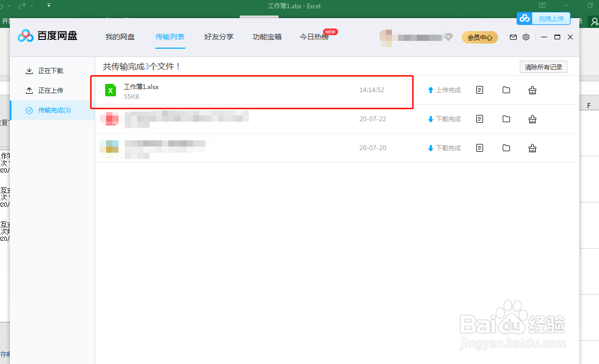Screen dimensions: 599x364
Task: Click the Excel share user icon
Action: tap(594, 22)
